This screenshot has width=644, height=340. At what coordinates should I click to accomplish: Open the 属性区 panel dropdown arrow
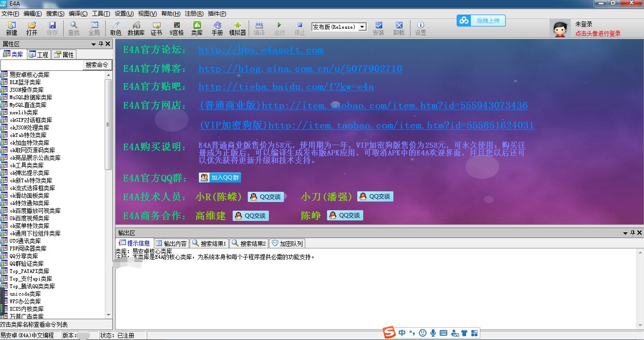click(x=93, y=44)
